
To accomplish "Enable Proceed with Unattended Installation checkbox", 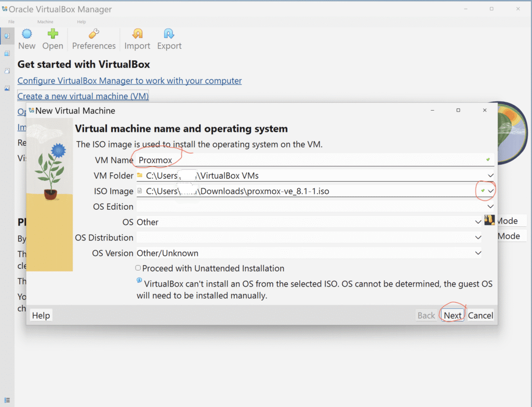I will click(138, 268).
